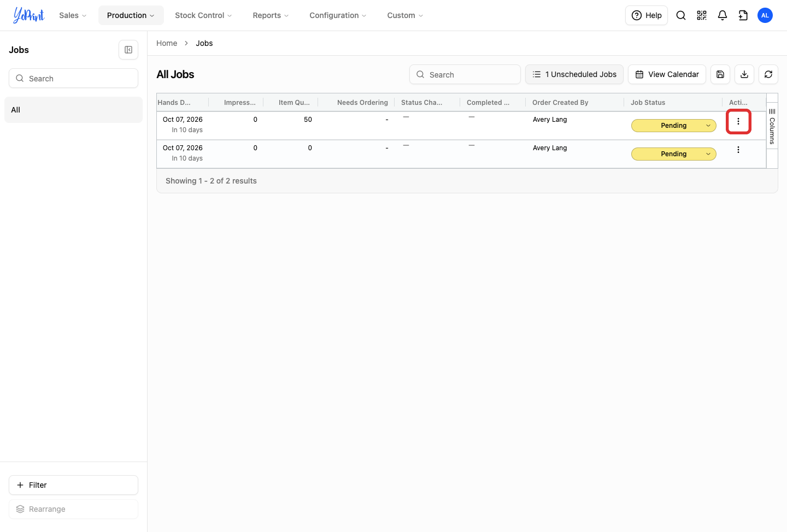Click the Help button
787x532 pixels.
click(647, 15)
